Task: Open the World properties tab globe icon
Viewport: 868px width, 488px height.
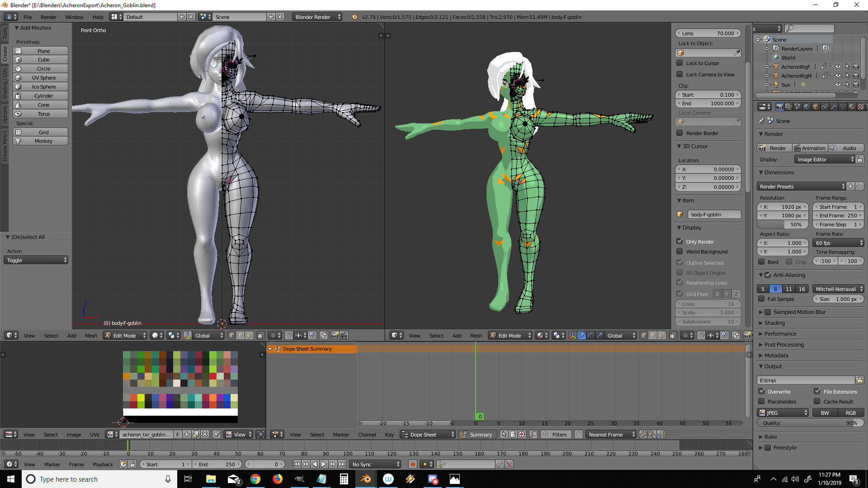Action: coord(807,107)
